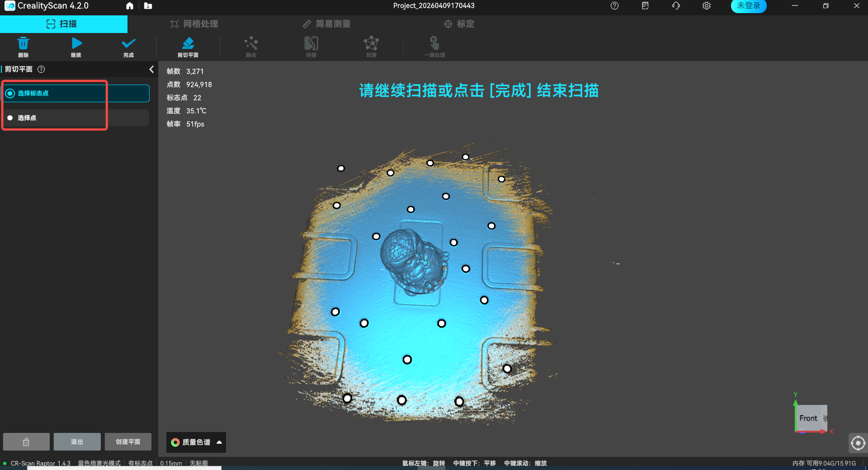868x470 pixels.
Task: Open the 融合 (fusion) tool
Action: (251, 47)
